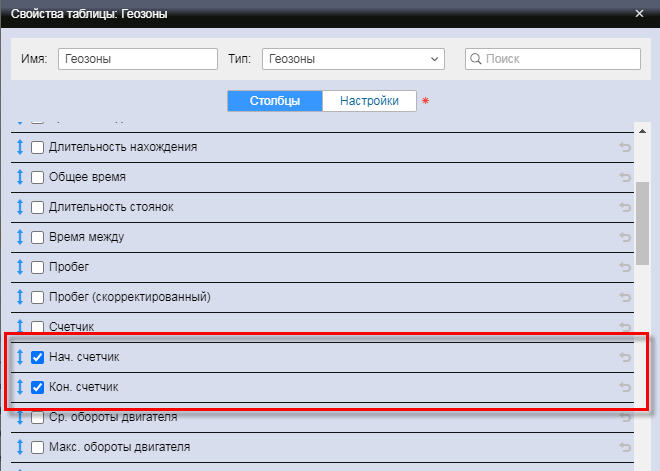Click the Имя input field

tap(137, 59)
